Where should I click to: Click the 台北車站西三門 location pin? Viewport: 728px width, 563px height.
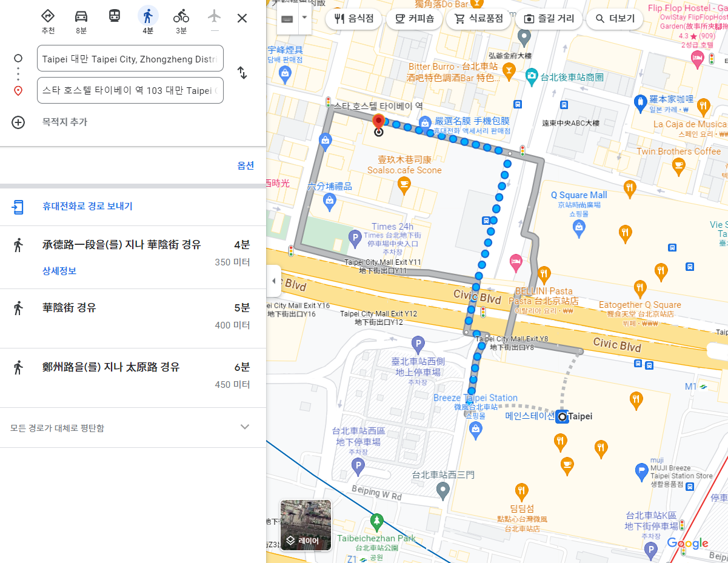[443, 491]
